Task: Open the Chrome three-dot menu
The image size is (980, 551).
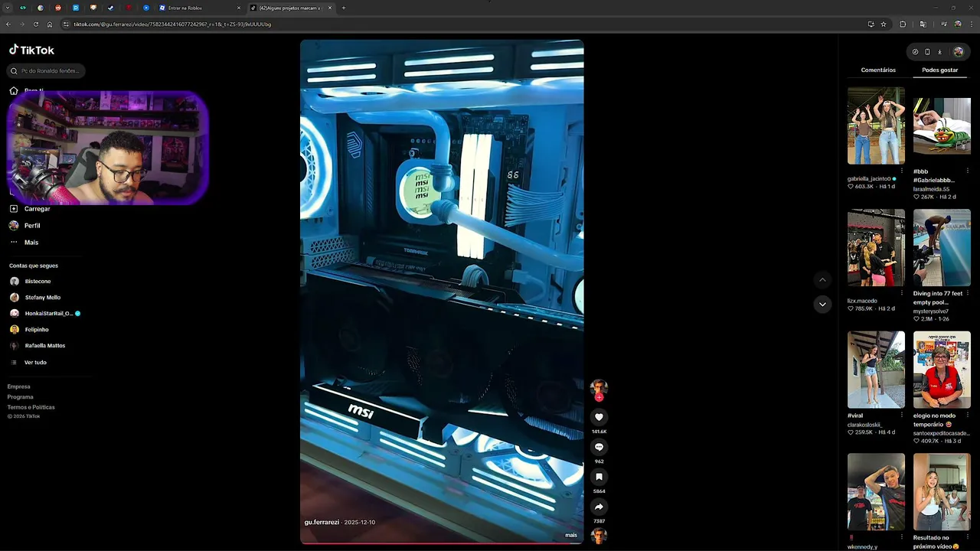Action: tap(971, 24)
